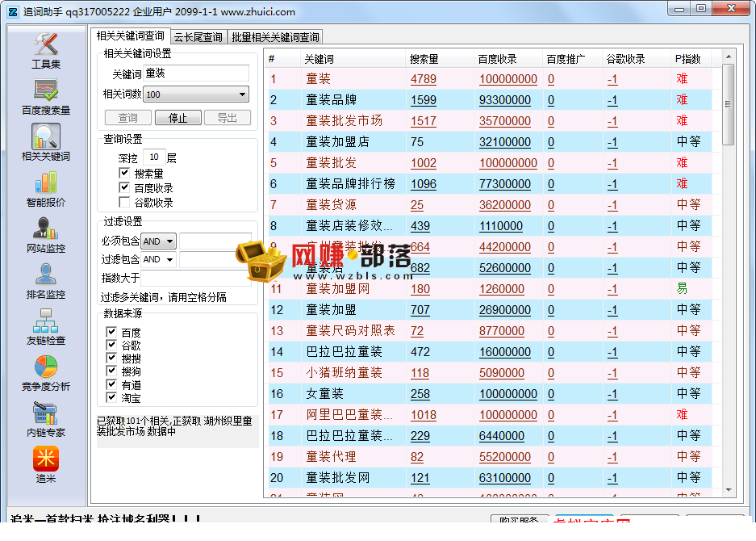Image resolution: width=756 pixels, height=541 pixels.
Task: Click the 查询 button
Action: [x=127, y=118]
